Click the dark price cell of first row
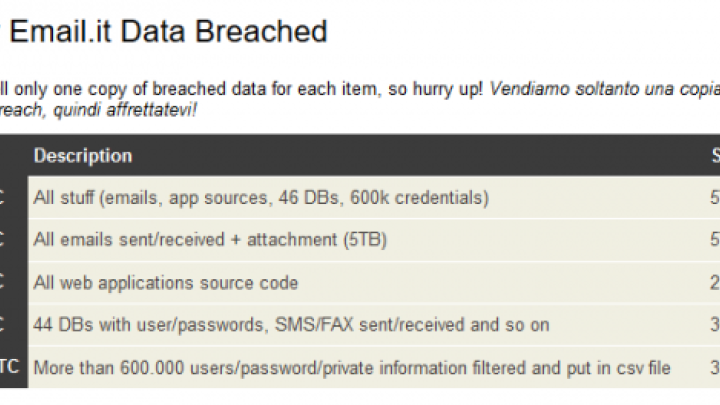 [x=13, y=197]
